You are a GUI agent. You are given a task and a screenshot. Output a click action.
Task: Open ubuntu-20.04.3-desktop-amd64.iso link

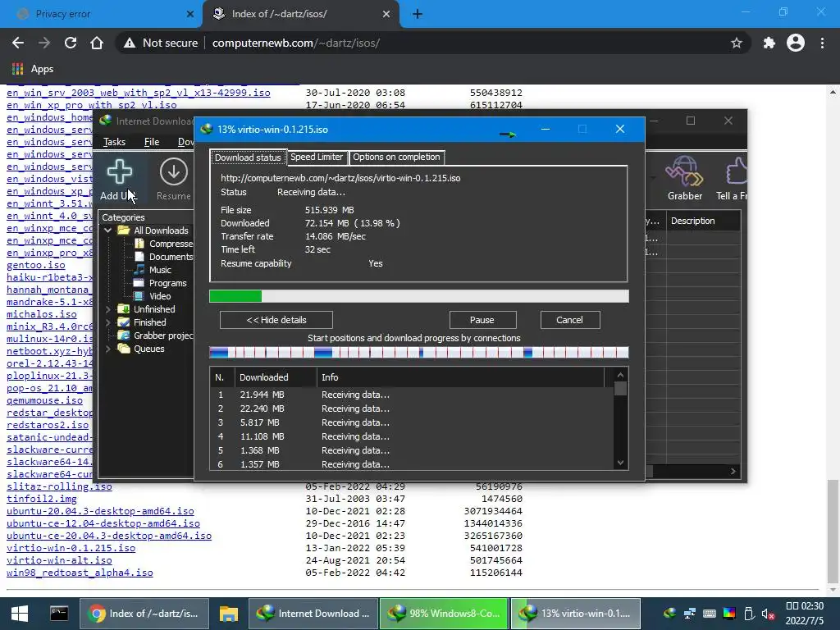100,511
